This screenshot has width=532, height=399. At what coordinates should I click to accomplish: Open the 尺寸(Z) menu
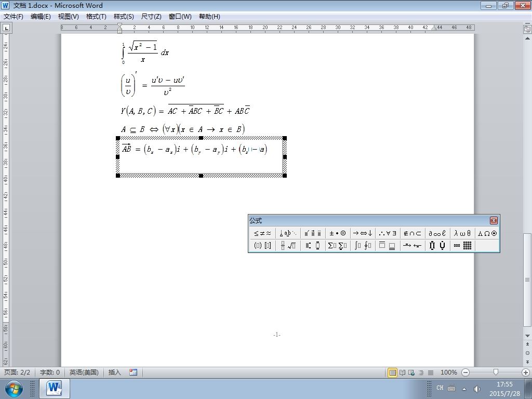pos(151,17)
